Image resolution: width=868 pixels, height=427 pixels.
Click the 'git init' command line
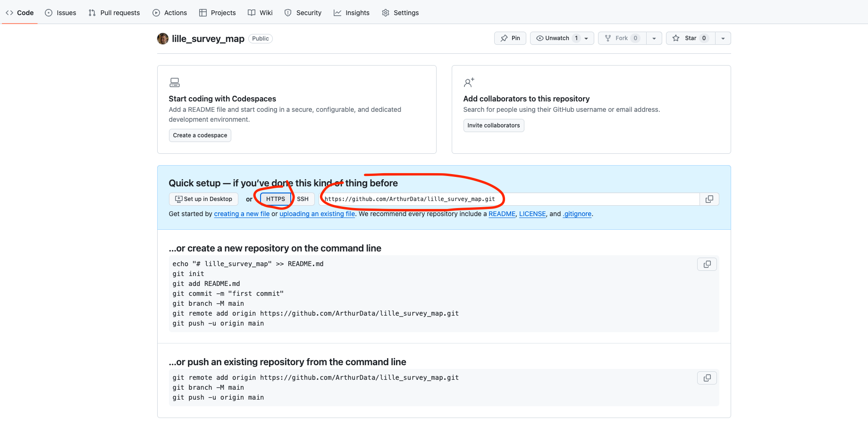(188, 274)
